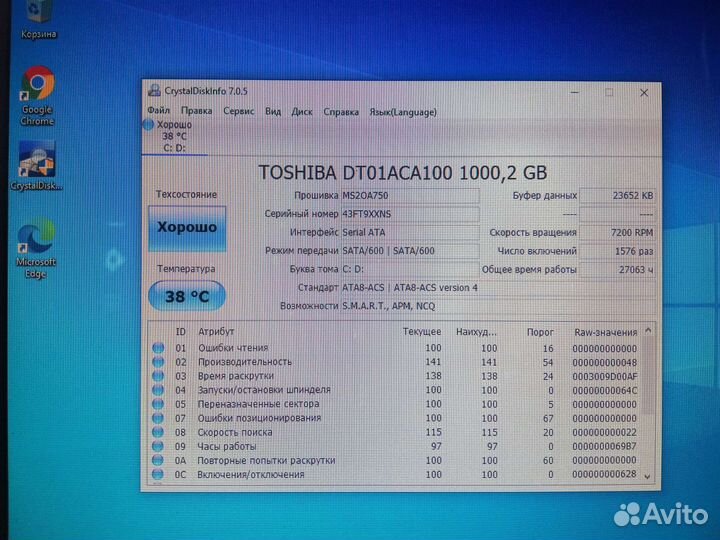Open the Сервис menu
Viewport: 720px width, 540px height.
238,111
